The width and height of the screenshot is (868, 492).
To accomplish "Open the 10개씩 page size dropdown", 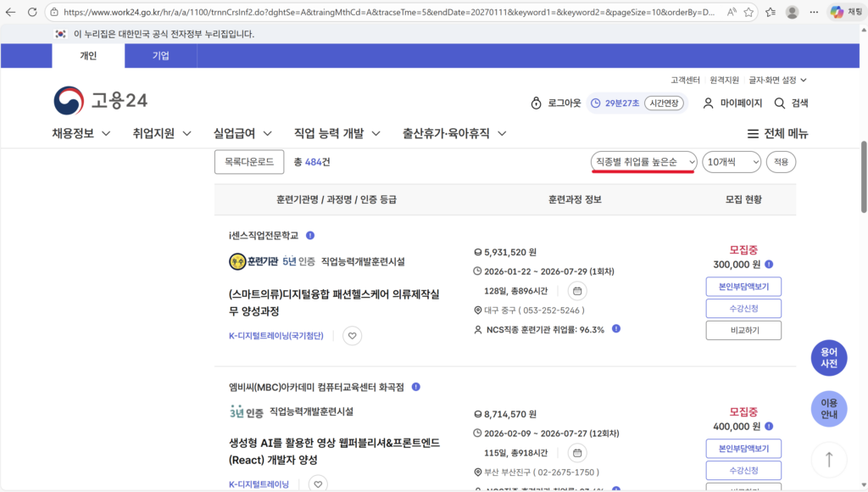I will coord(730,161).
